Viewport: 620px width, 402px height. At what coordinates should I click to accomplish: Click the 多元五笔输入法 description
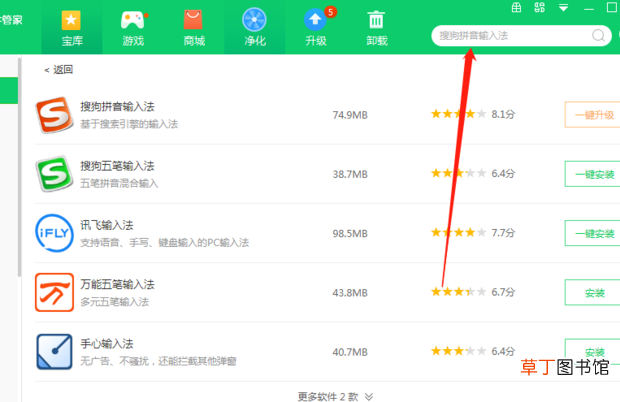[x=114, y=302]
